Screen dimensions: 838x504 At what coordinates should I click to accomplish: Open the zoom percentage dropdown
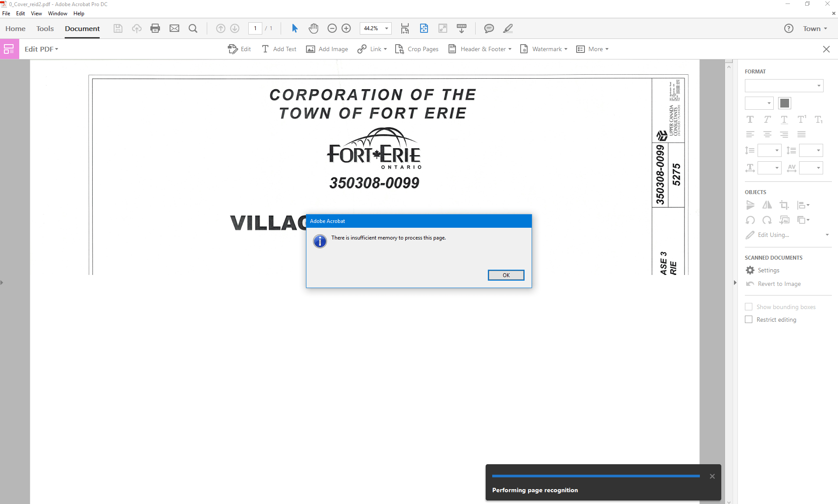pos(386,28)
